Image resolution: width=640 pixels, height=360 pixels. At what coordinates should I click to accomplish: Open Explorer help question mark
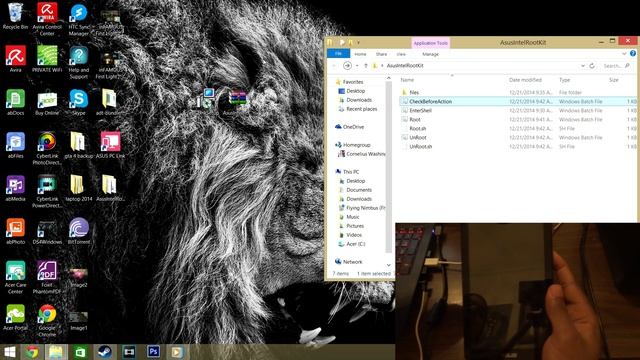point(633,53)
